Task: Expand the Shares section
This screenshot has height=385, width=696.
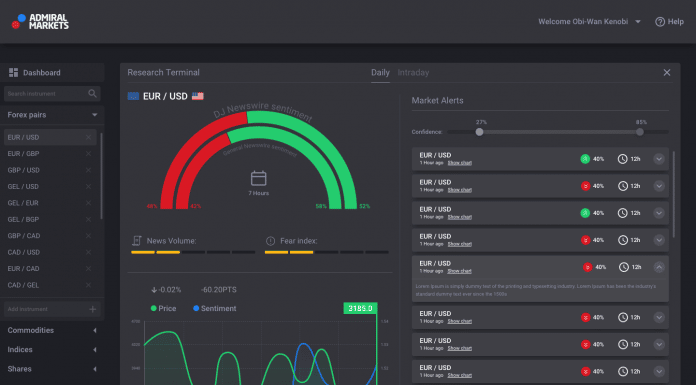Action: pos(95,369)
